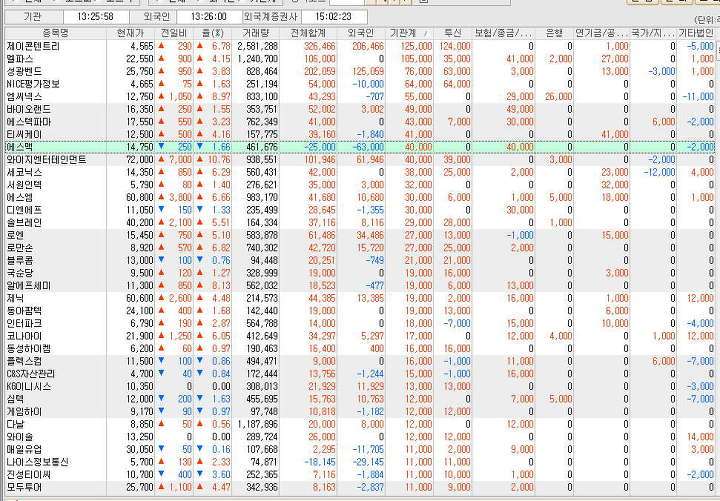This screenshot has height=501, width=720.
Task: Select the 와이지엔터테인먼트 stock row
Action: (360, 159)
